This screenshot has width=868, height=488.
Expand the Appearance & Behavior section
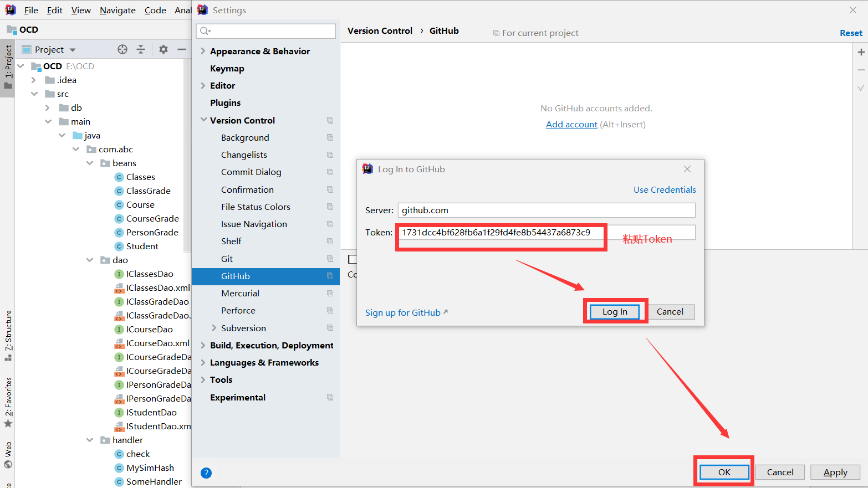click(x=203, y=51)
